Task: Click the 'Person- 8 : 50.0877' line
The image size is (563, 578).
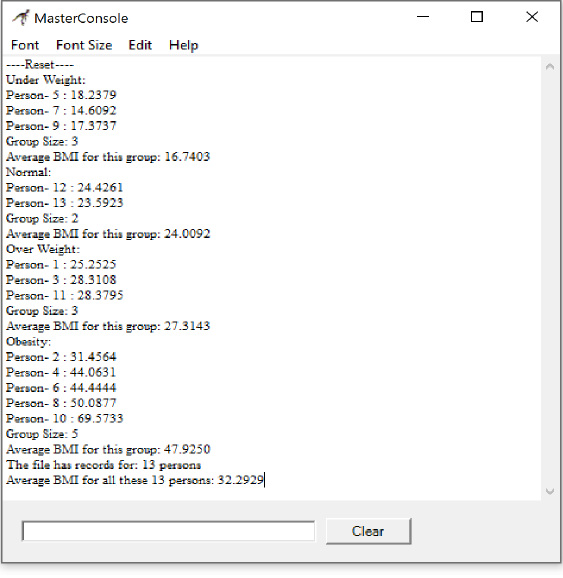Action: click(61, 403)
